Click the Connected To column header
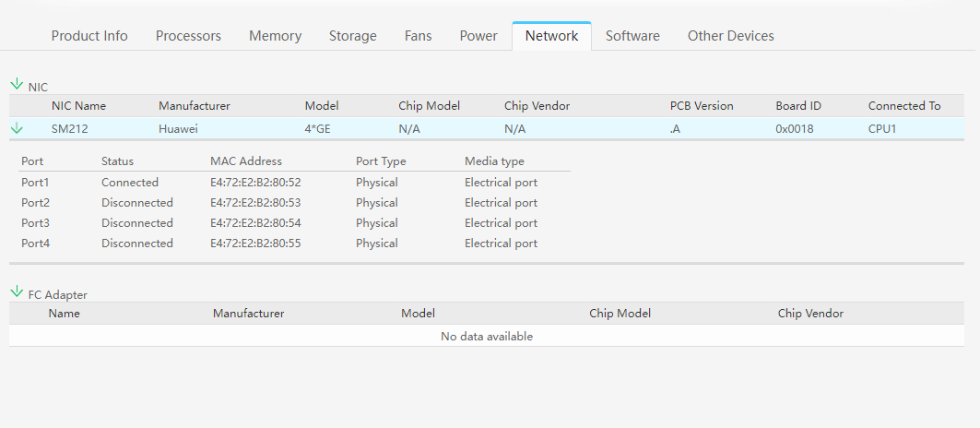 pyautogui.click(x=903, y=106)
